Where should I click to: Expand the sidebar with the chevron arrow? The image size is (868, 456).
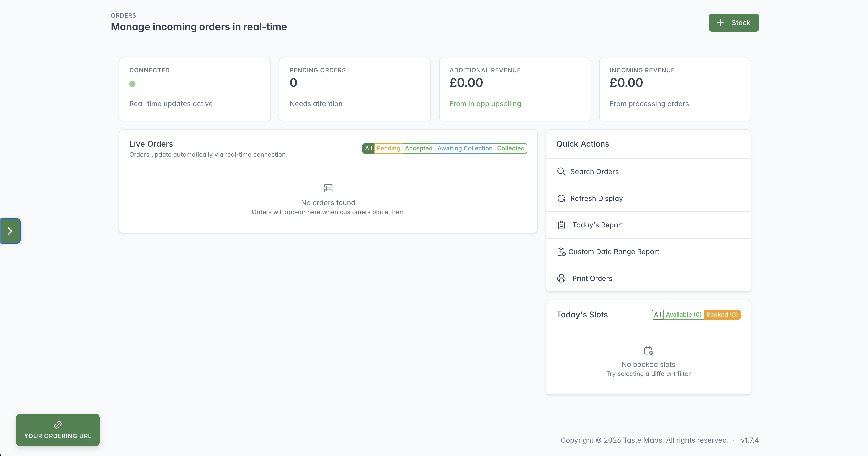pos(10,231)
